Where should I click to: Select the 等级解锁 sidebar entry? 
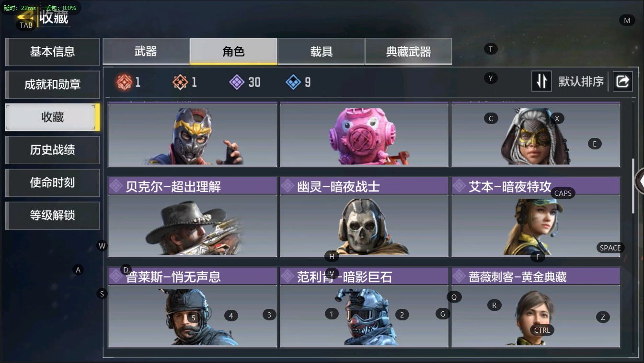coord(52,216)
